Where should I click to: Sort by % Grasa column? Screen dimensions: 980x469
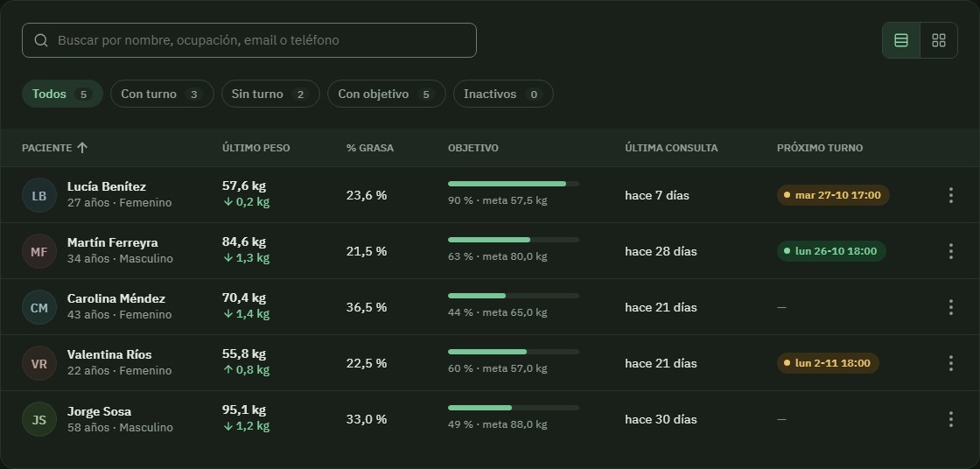click(x=370, y=148)
